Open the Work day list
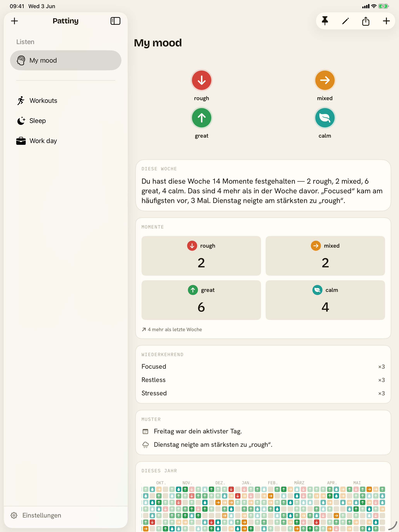 (x=66, y=141)
